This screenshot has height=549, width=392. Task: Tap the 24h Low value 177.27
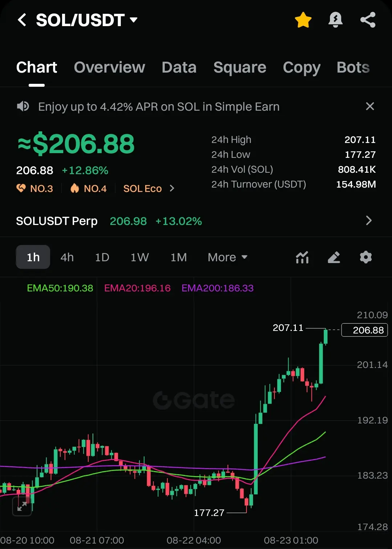360,155
